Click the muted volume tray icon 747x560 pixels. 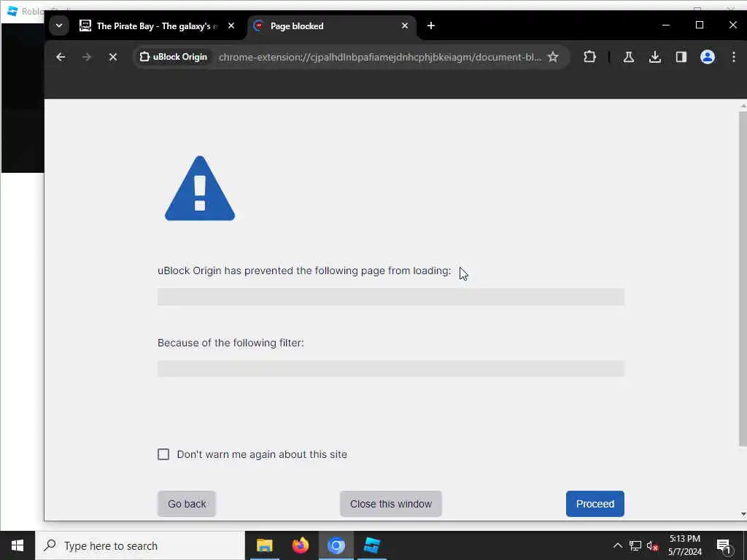click(x=652, y=545)
